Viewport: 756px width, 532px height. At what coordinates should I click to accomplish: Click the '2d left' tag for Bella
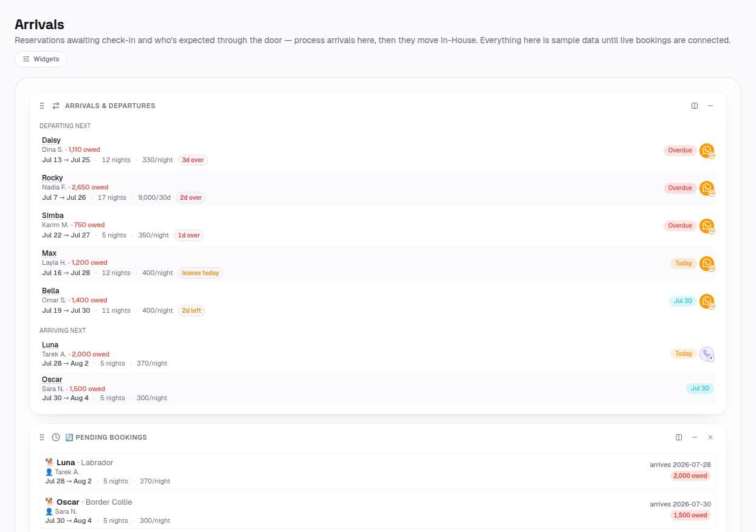pos(191,311)
